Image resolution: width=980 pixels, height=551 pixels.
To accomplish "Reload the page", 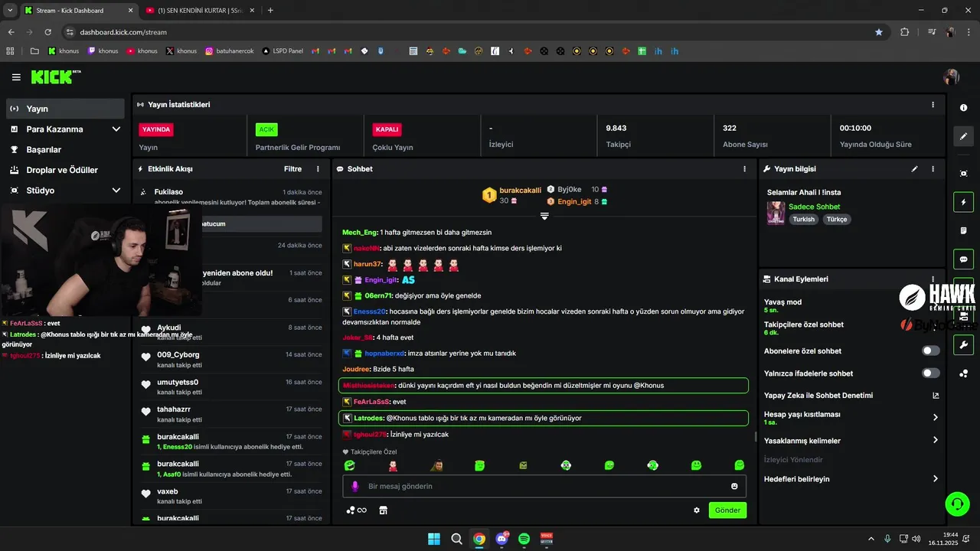I will pos(47,32).
